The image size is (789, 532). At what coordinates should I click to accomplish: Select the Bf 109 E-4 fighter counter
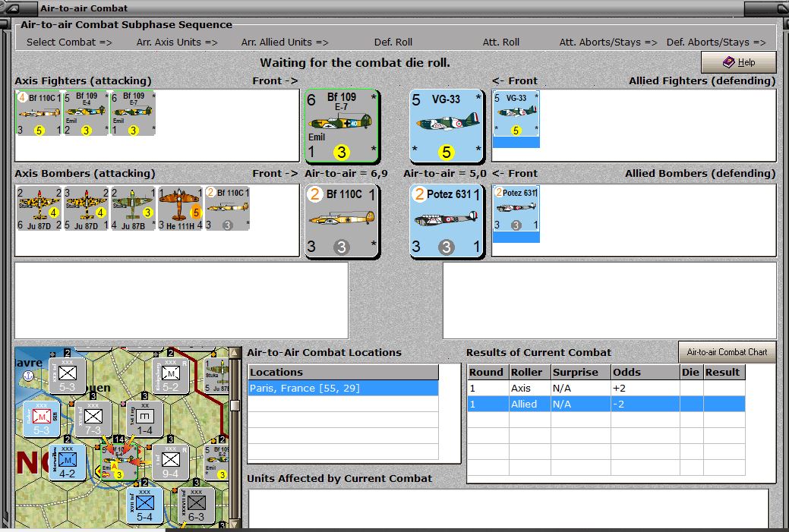(86, 114)
